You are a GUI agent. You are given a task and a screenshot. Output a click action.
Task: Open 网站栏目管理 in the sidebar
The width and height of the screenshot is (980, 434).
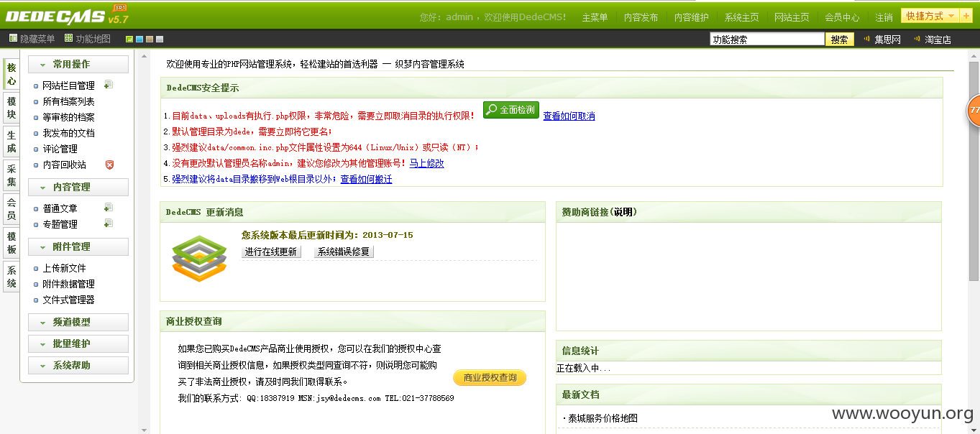point(68,86)
